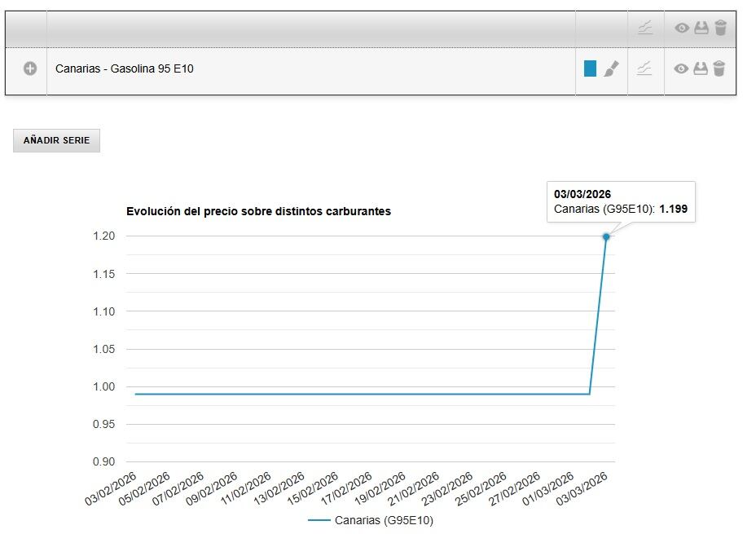Viewport: 756px width, 534px height.
Task: Click the 1.20 y-axis value label
Action: [103, 236]
